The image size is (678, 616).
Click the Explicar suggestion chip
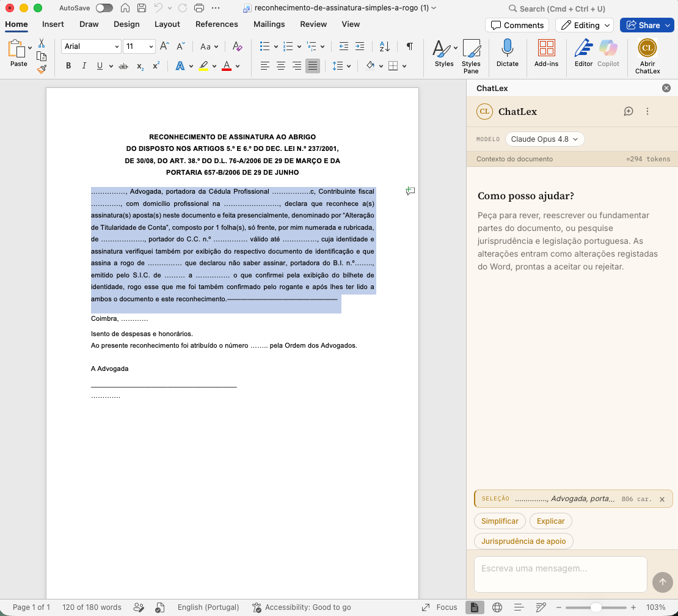(x=550, y=521)
